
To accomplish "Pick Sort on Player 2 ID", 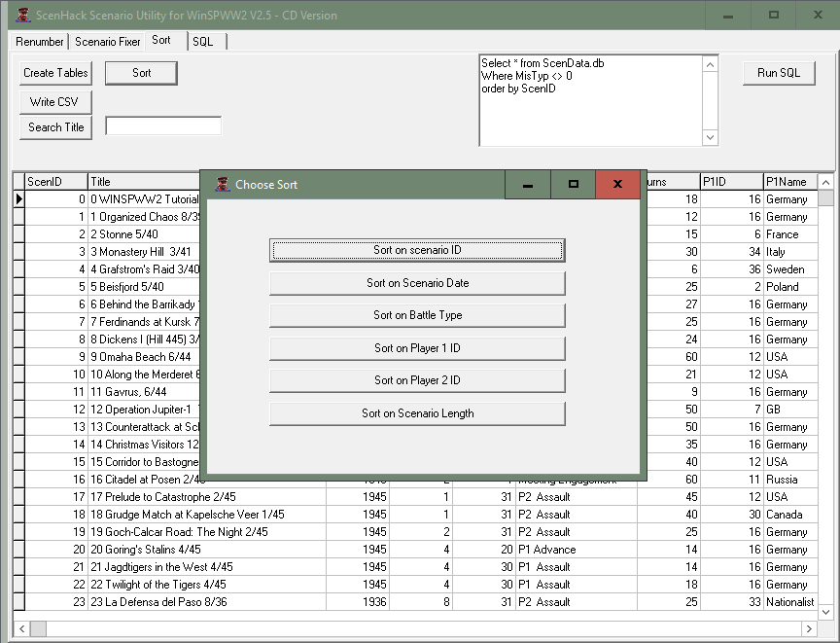I will pyautogui.click(x=417, y=380).
